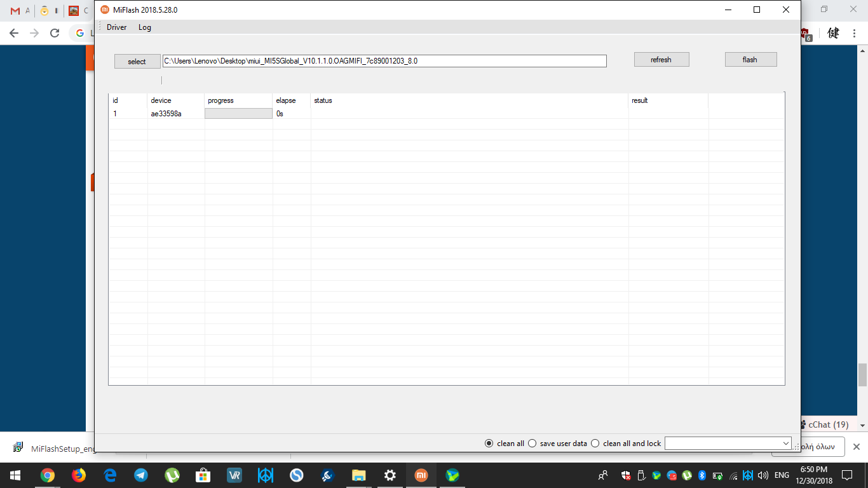The height and width of the screenshot is (488, 868).
Task: Click the MiFlash icon in the taskbar
Action: click(x=421, y=475)
